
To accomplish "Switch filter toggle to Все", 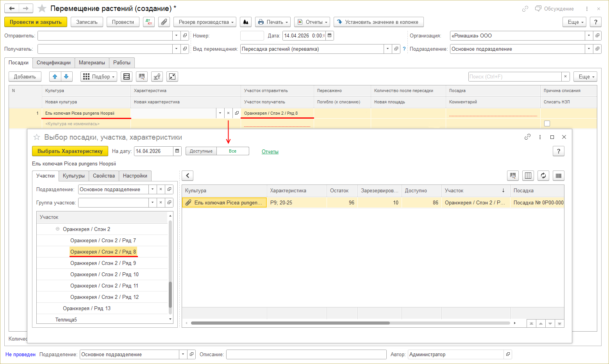I will click(233, 151).
